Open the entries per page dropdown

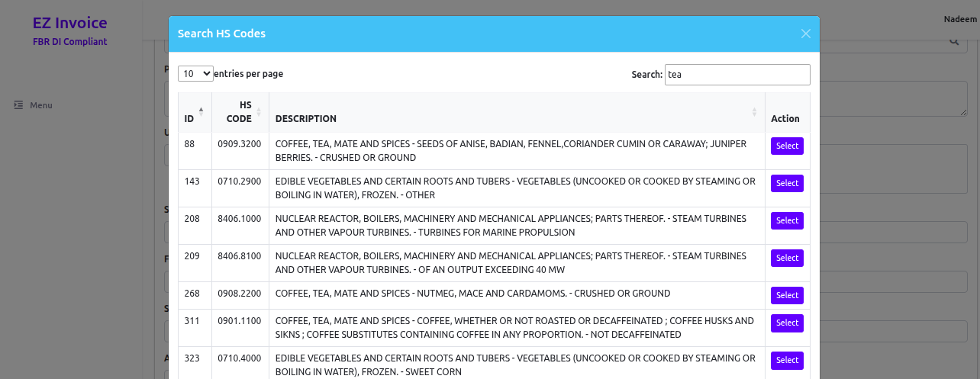195,74
